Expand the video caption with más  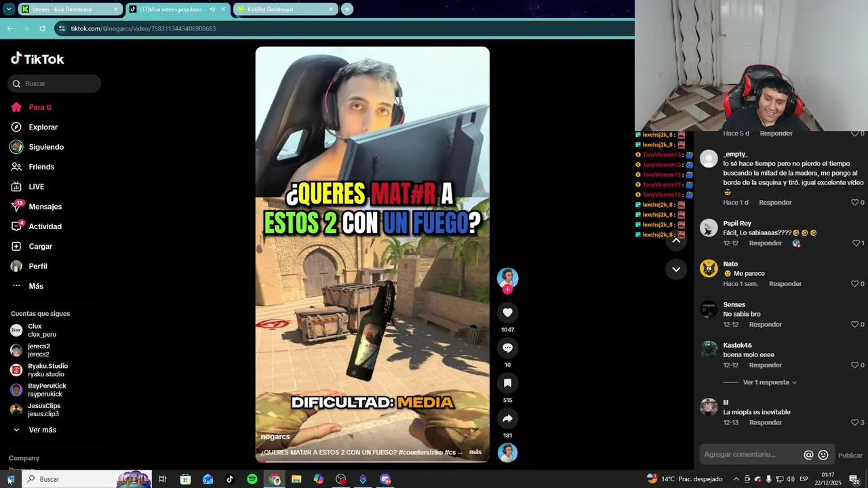(475, 452)
